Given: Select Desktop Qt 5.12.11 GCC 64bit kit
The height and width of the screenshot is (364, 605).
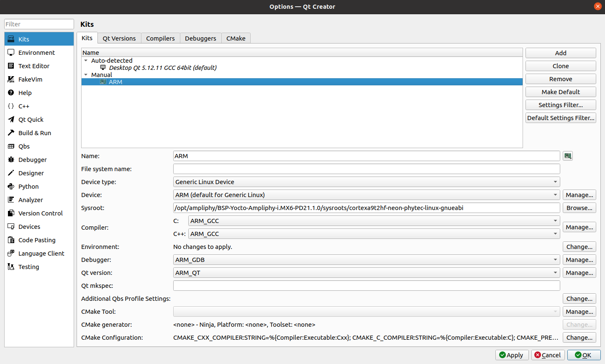Looking at the screenshot, I should coord(163,68).
